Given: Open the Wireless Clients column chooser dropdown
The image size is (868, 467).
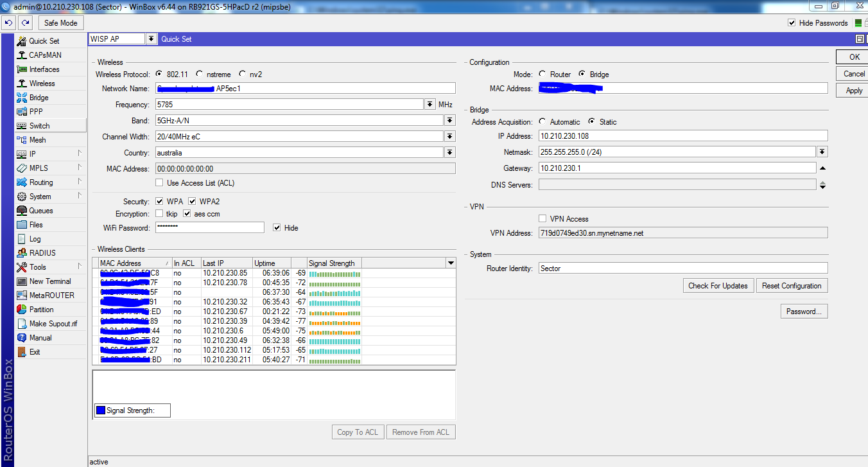Looking at the screenshot, I should [450, 263].
